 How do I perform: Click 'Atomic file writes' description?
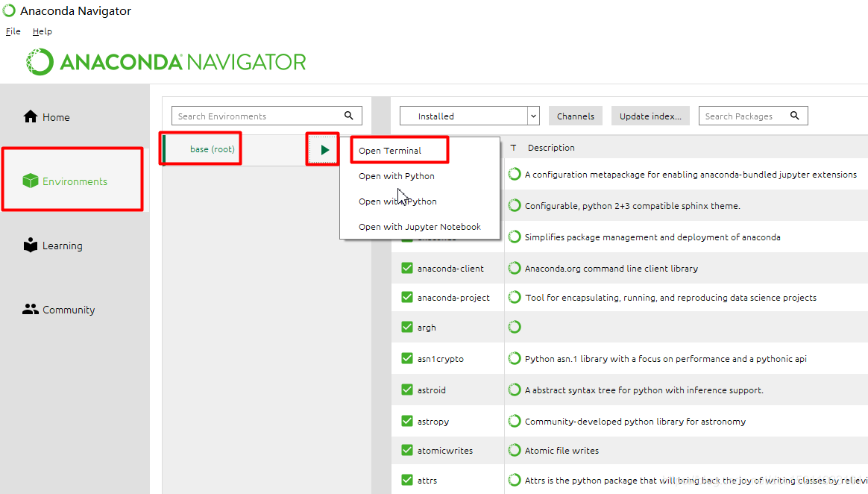pyautogui.click(x=562, y=451)
